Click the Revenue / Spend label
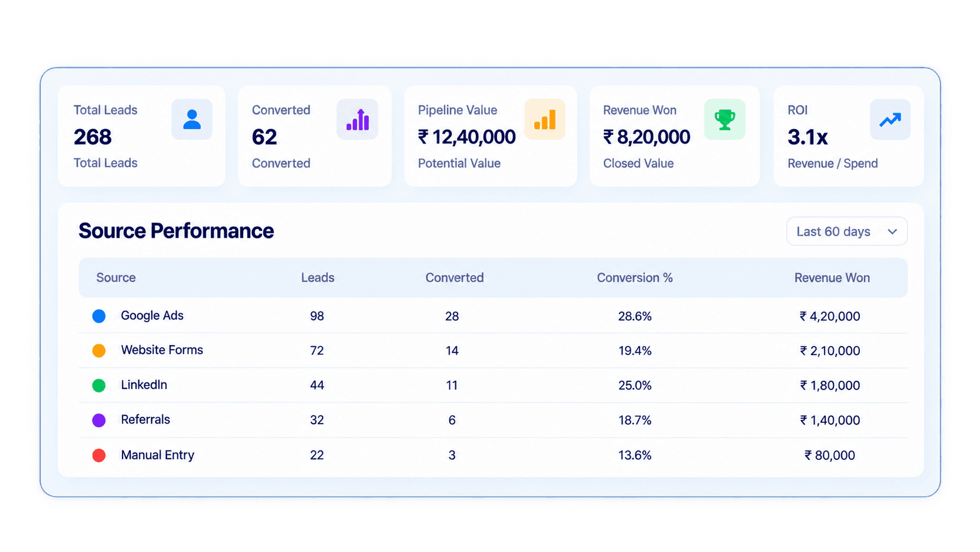980x552 pixels. click(x=832, y=164)
